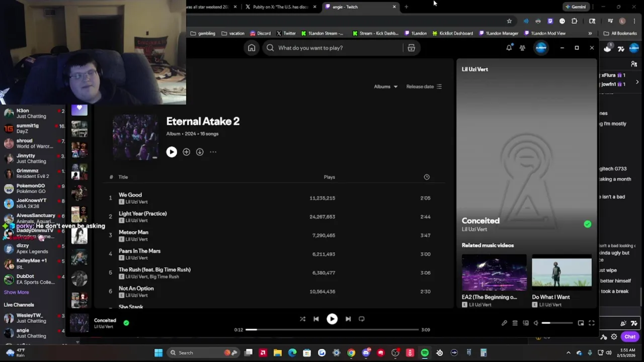Open the Spotify profile avatar menu
Viewport: 644px width, 362px height.
(x=541, y=48)
